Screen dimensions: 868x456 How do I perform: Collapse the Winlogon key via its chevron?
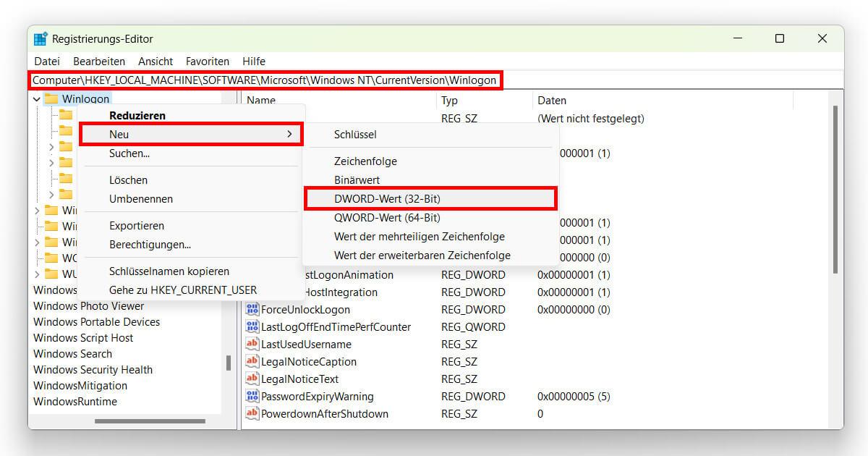[x=36, y=98]
